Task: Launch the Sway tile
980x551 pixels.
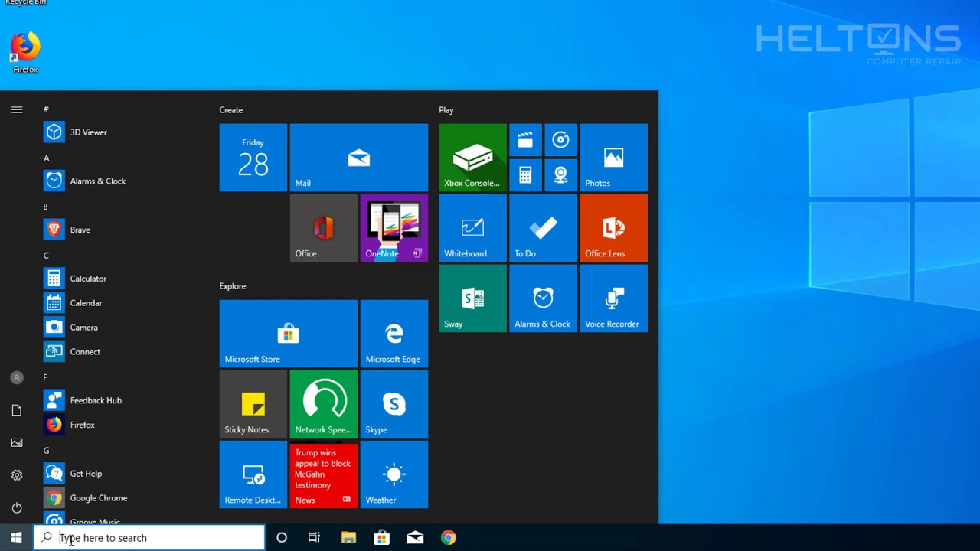Action: 472,298
